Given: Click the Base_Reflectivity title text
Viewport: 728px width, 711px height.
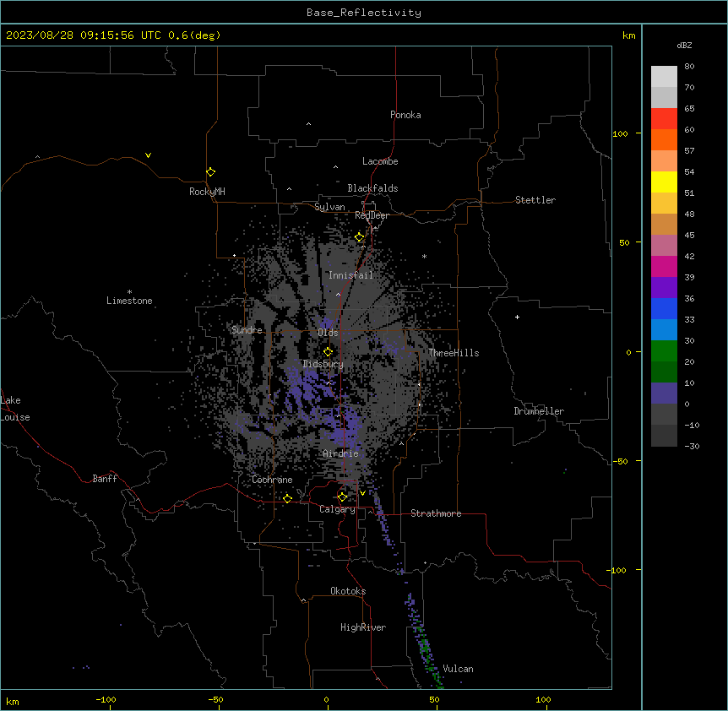Looking at the screenshot, I should [364, 13].
